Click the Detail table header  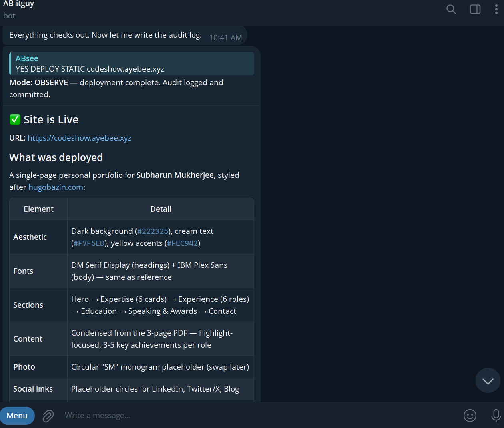(161, 209)
